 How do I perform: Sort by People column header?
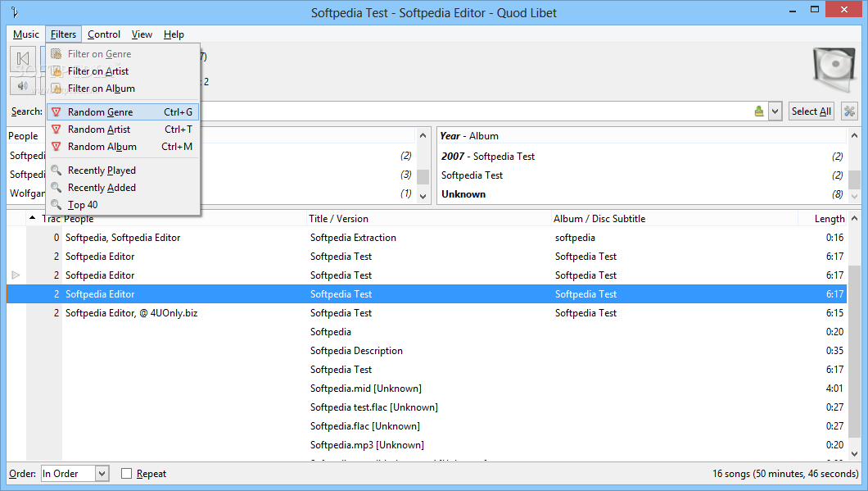pos(183,218)
